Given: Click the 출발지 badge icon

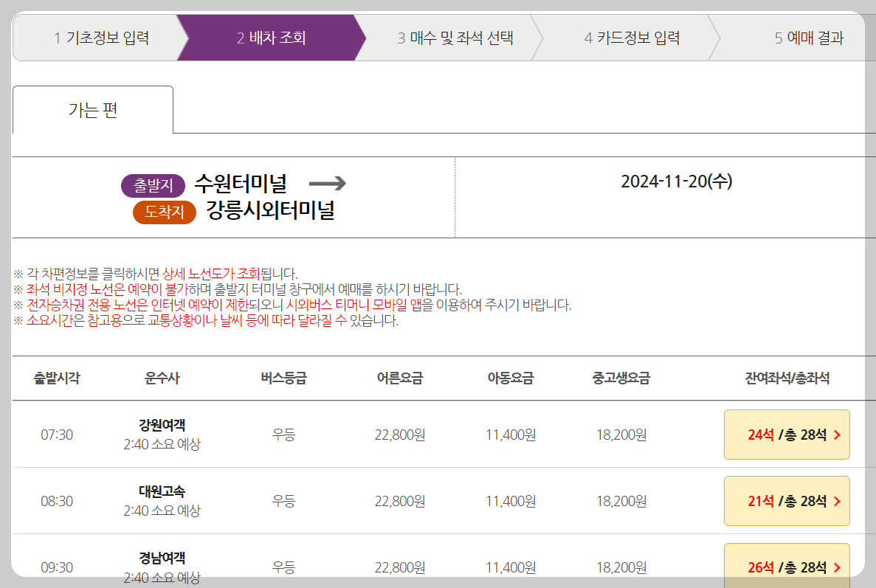Looking at the screenshot, I should pyautogui.click(x=154, y=186).
